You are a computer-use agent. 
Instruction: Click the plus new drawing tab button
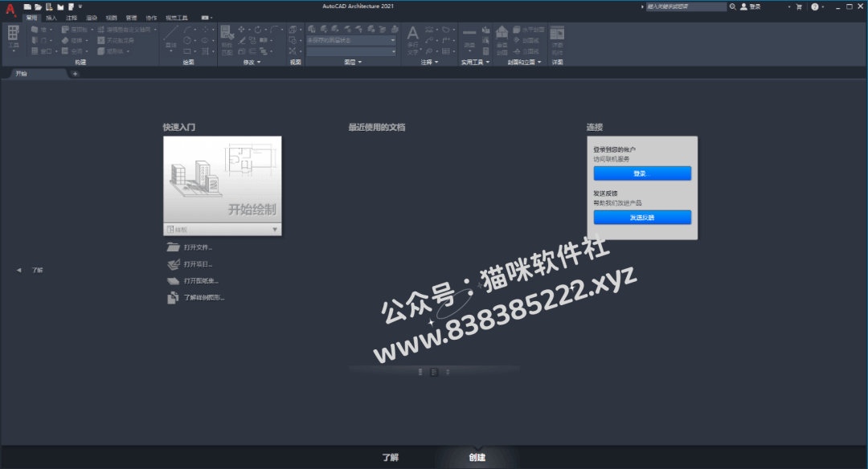(x=76, y=74)
